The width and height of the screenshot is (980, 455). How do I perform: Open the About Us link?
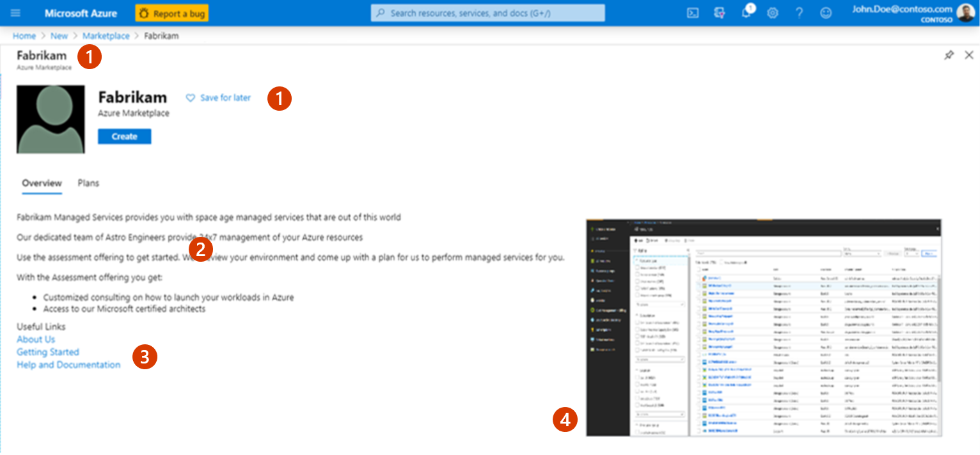(x=36, y=339)
